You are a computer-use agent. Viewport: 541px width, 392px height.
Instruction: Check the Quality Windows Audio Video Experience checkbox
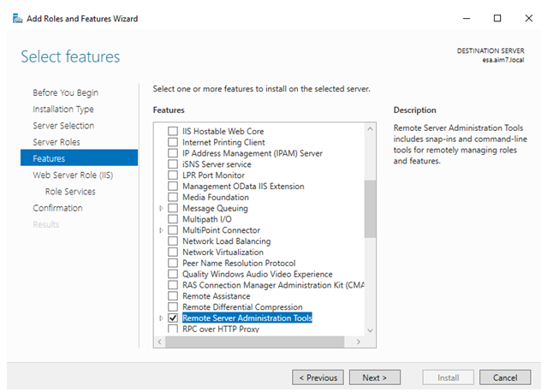(x=173, y=275)
